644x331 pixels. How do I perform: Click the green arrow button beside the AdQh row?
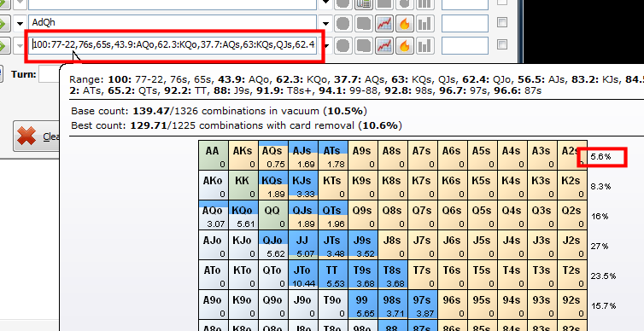3,23
